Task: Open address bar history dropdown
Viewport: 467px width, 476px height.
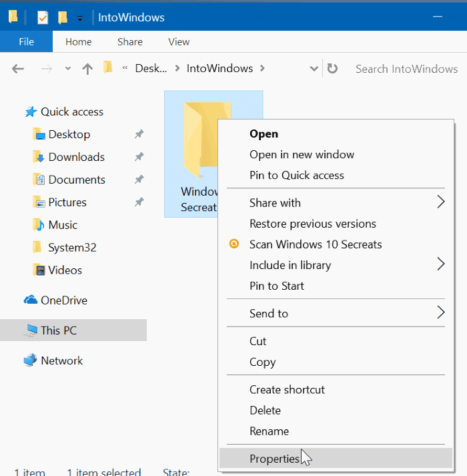Action: pos(314,69)
